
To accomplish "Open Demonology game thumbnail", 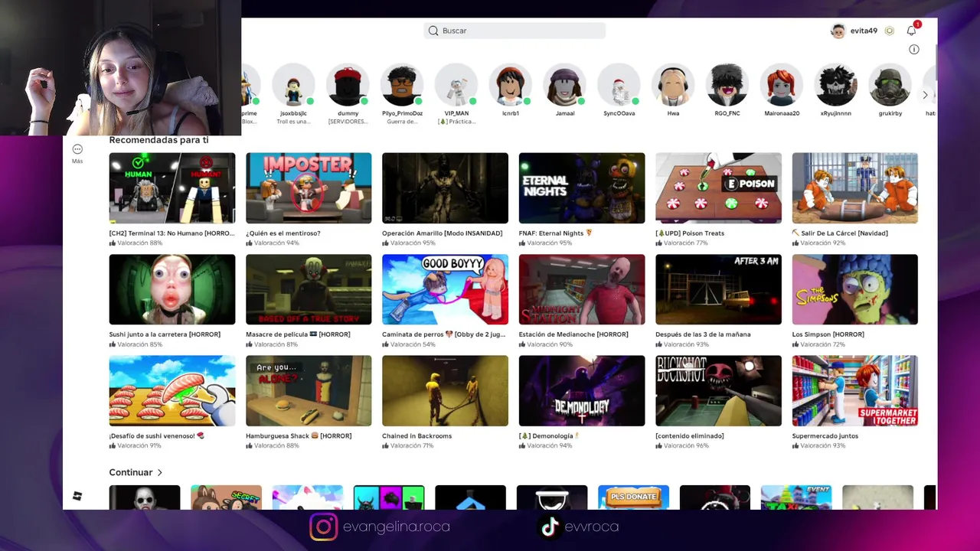I will (x=582, y=391).
